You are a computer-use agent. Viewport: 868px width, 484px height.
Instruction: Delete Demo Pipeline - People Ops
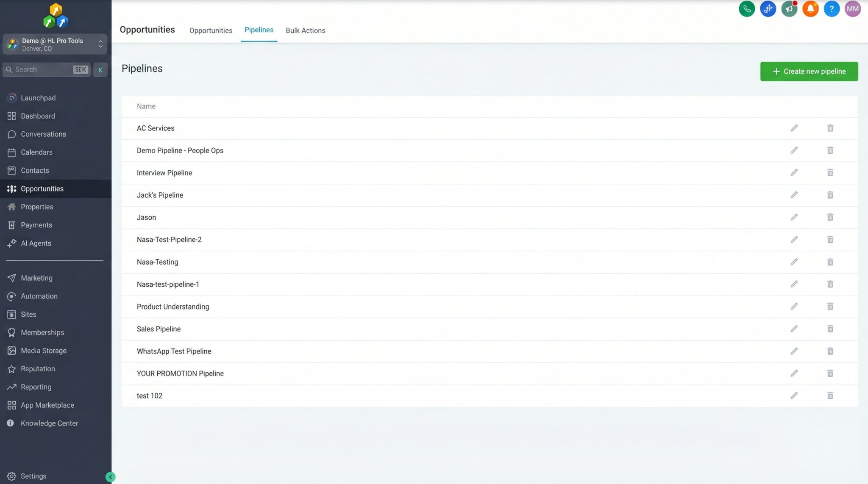pos(830,150)
